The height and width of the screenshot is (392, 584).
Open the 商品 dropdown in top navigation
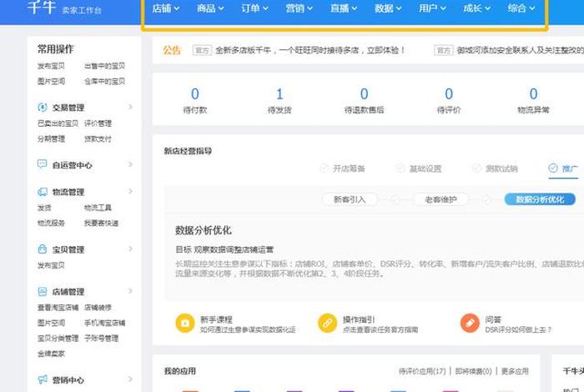coord(210,8)
